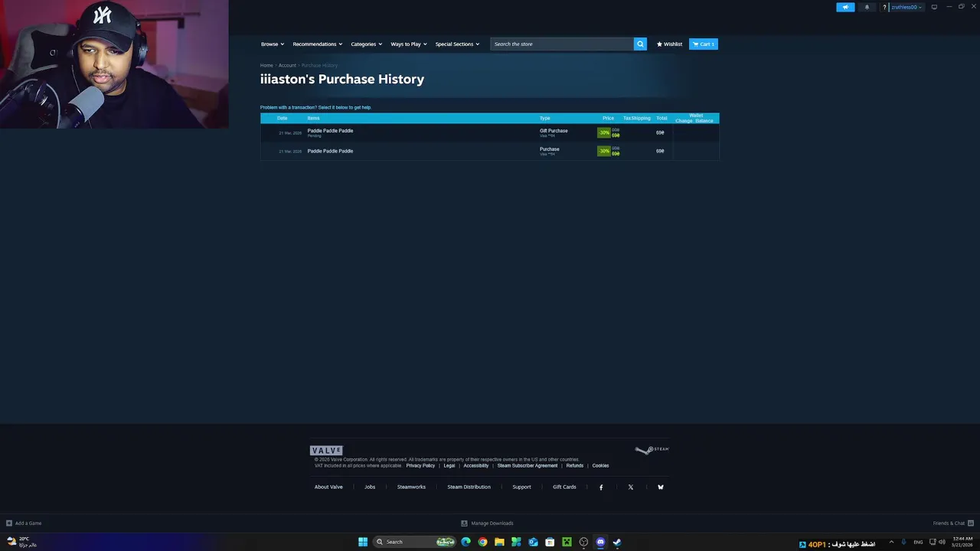Viewport: 980px width, 551px height.
Task: Click the Items column header
Action: pyautogui.click(x=313, y=118)
